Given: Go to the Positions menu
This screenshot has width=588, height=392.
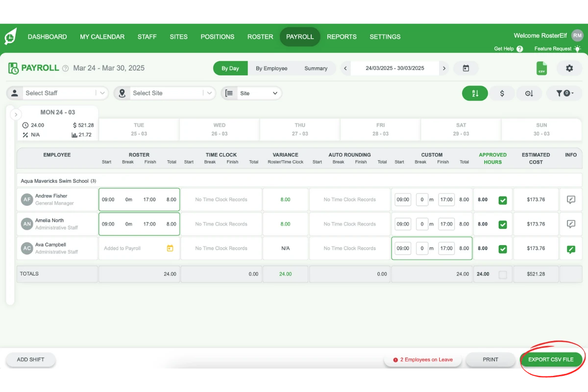Looking at the screenshot, I should coord(218,37).
